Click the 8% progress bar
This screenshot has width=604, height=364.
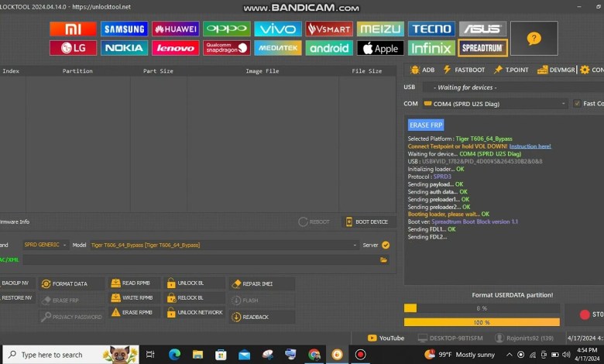click(x=482, y=308)
